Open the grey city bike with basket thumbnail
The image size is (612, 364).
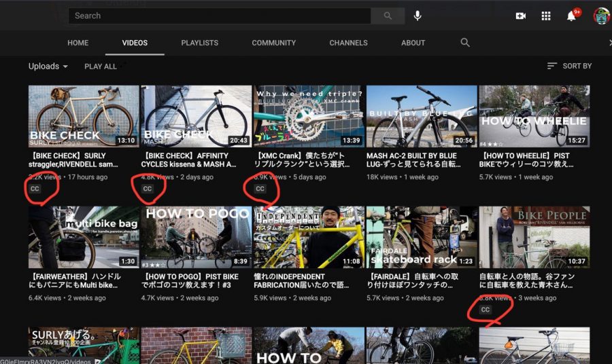pos(534,346)
